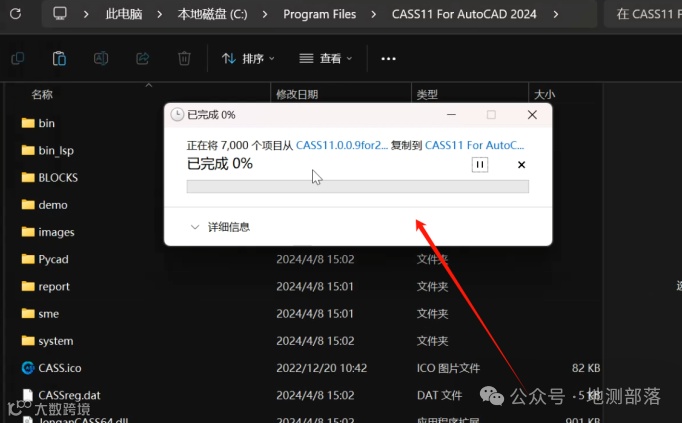Sort by 修改日期 column header
Image resolution: width=682 pixels, height=423 pixels.
pos(297,94)
